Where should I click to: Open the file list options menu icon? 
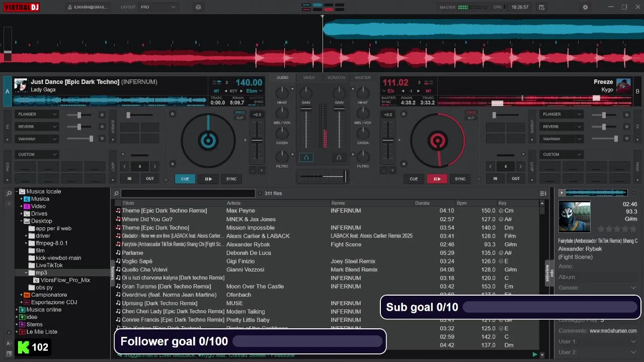[543, 194]
